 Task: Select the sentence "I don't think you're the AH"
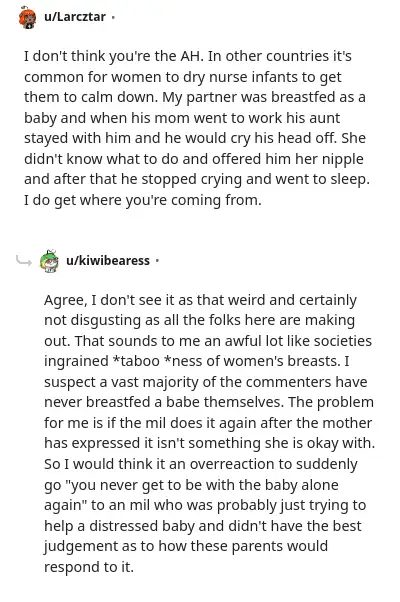pyautogui.click(x=112, y=56)
